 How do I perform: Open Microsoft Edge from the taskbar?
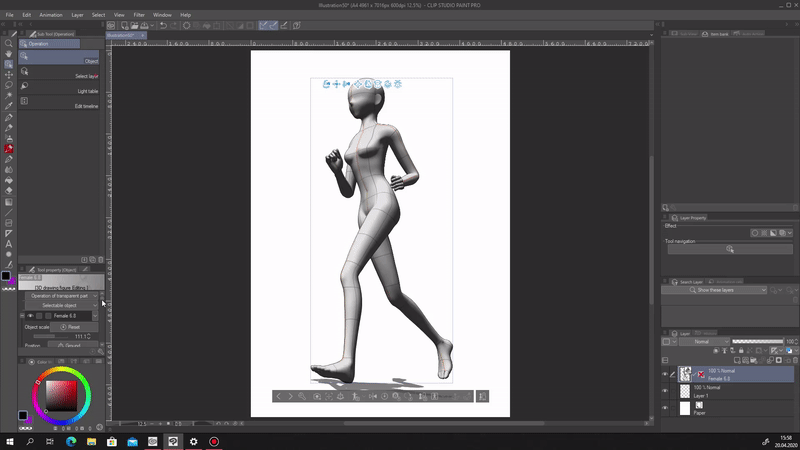click(x=70, y=440)
